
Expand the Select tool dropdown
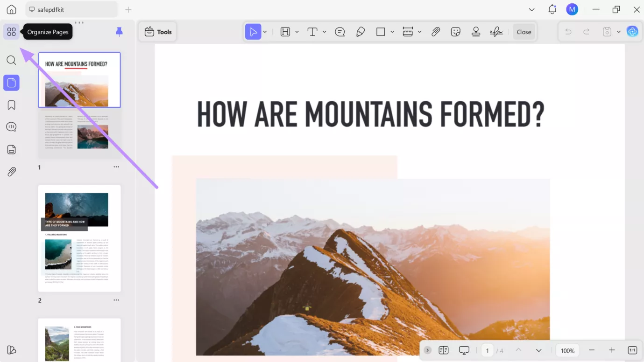tap(265, 32)
